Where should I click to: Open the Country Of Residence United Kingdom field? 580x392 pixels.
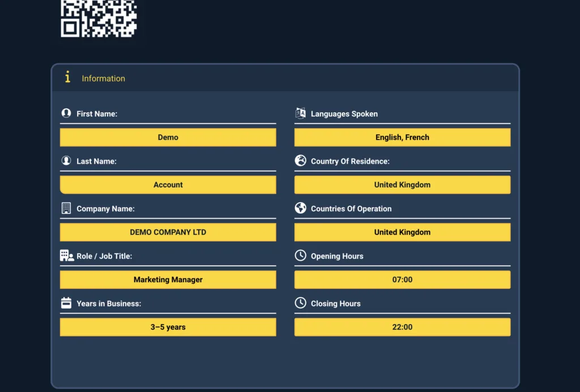402,185
